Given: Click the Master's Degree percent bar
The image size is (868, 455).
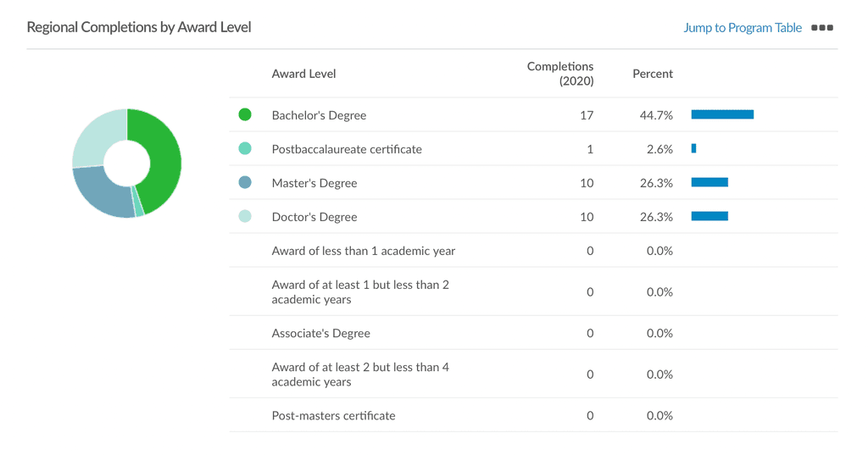Looking at the screenshot, I should (x=709, y=182).
